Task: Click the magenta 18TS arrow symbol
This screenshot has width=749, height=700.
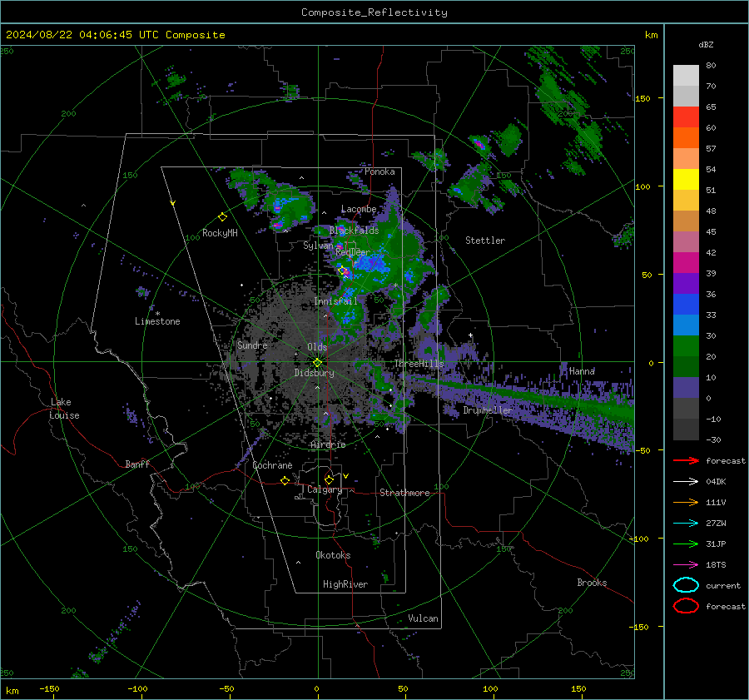Action: [x=686, y=565]
